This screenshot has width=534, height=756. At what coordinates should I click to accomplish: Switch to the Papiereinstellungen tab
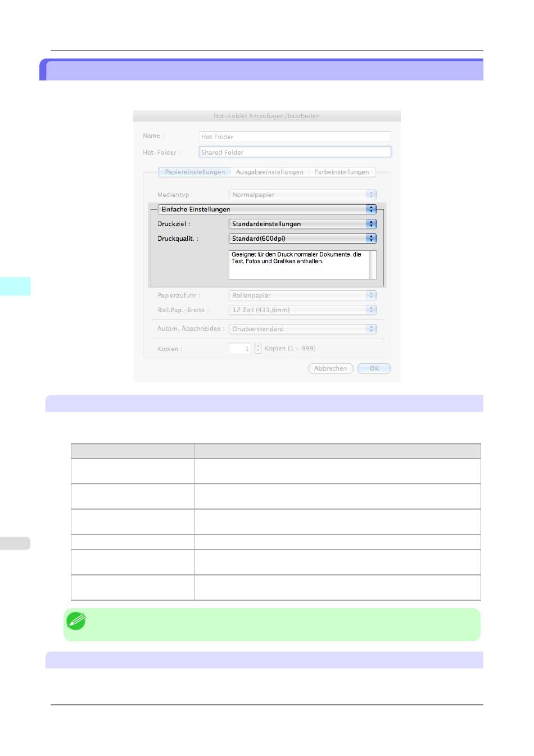[194, 172]
